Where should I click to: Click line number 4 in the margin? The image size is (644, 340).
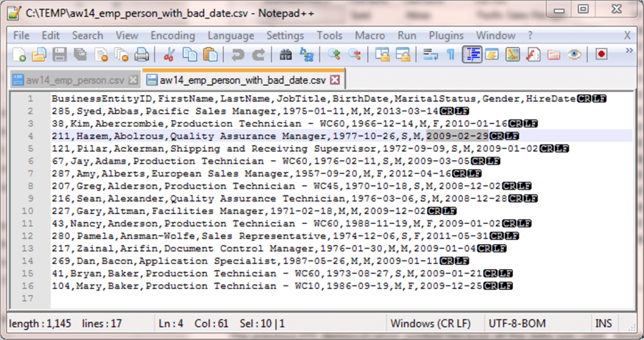(31, 136)
